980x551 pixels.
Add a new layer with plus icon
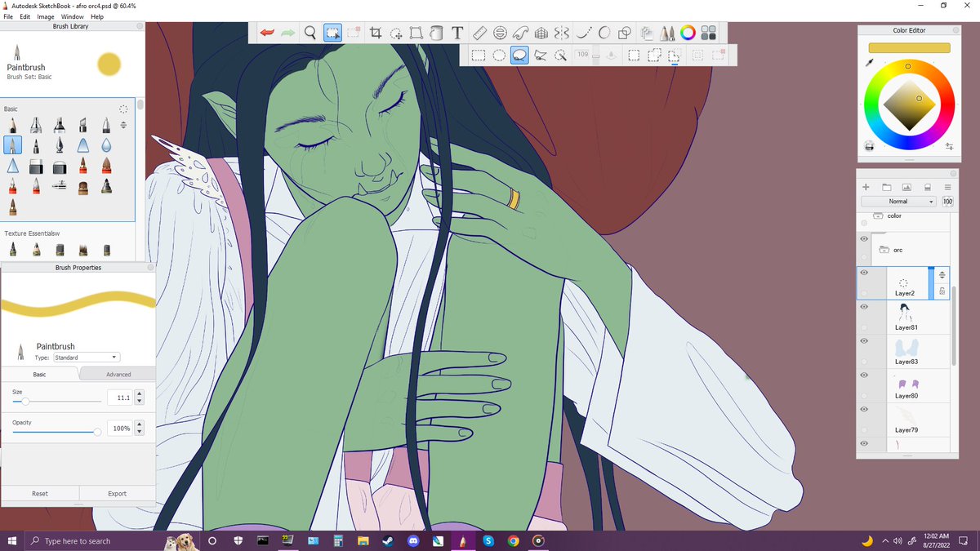866,188
